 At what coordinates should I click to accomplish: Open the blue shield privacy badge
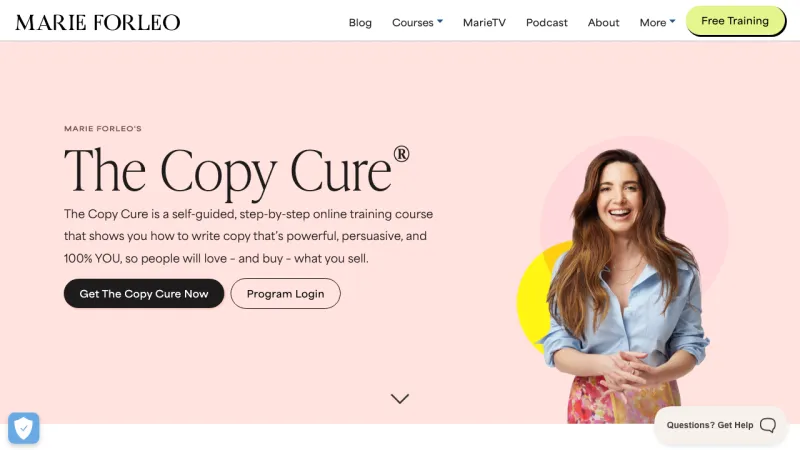(x=23, y=428)
